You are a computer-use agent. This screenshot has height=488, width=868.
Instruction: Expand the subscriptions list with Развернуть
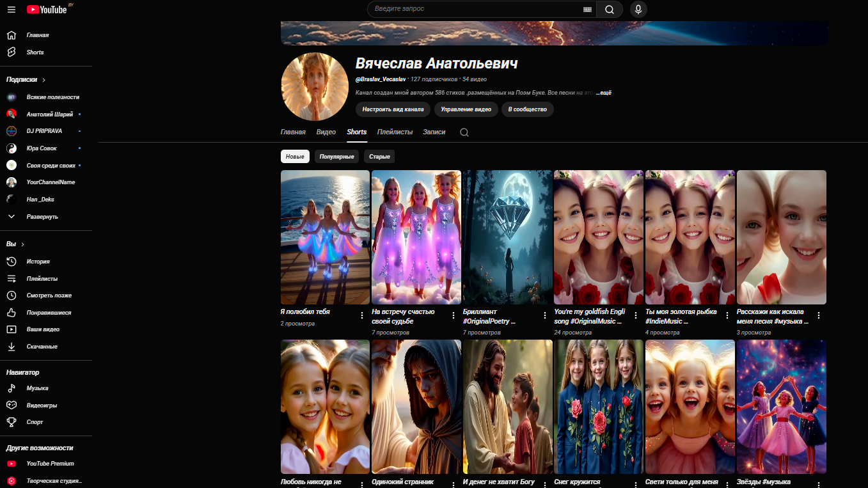coord(42,217)
